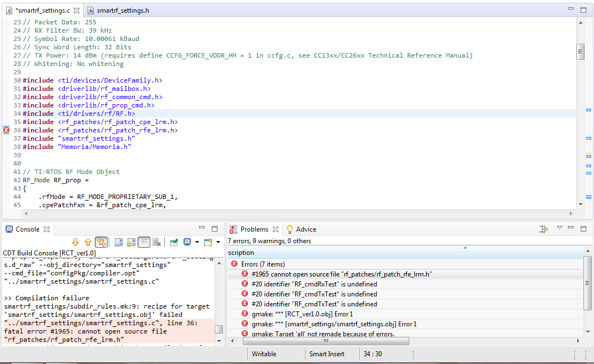Toggle the double-arrow button in Console toolbar
Viewport: 594px width, 364px height.
[101, 242]
